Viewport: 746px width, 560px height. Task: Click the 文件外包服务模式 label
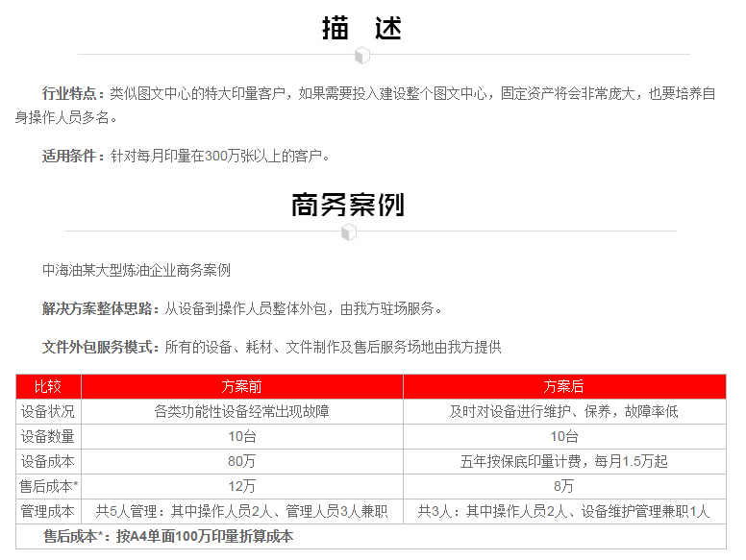tap(99, 347)
